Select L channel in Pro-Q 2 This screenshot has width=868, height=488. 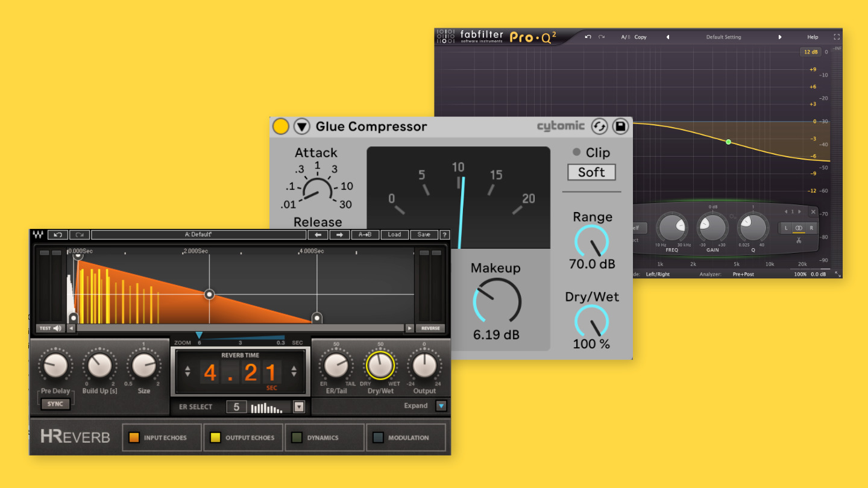click(786, 228)
